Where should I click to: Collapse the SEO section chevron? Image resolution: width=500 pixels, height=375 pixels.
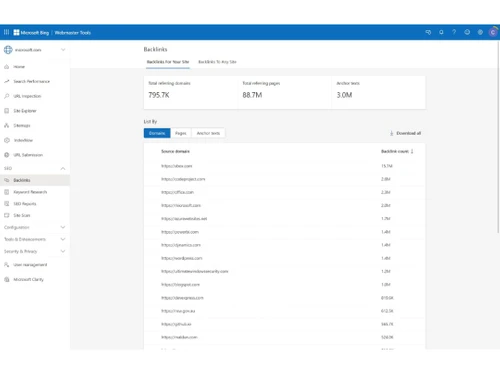[x=63, y=168]
